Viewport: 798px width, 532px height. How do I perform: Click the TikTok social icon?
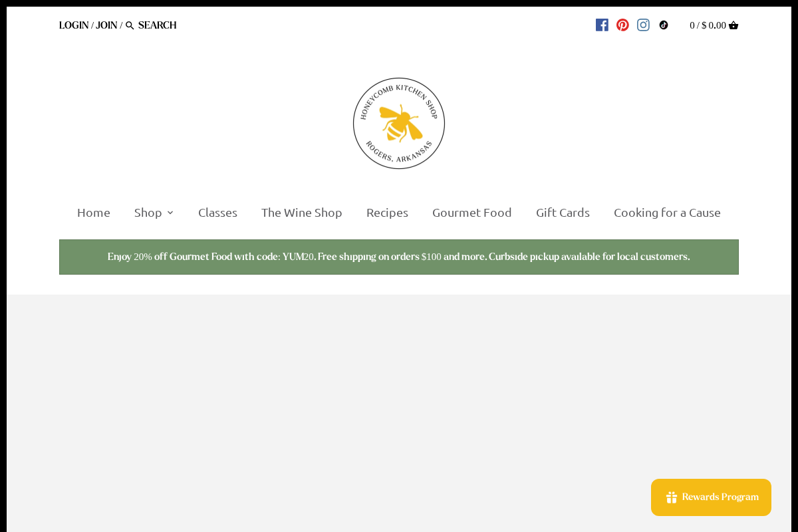tap(663, 25)
